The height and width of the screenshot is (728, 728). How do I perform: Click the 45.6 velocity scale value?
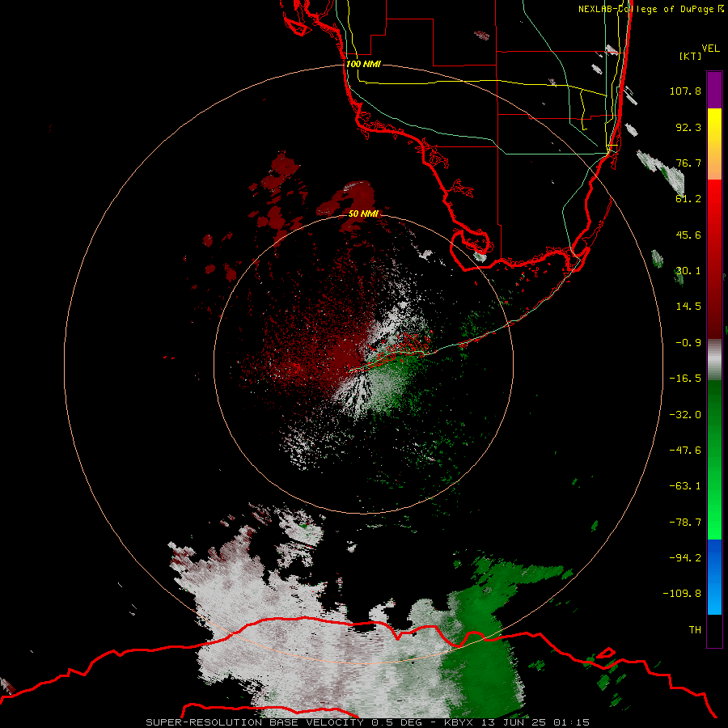click(688, 235)
